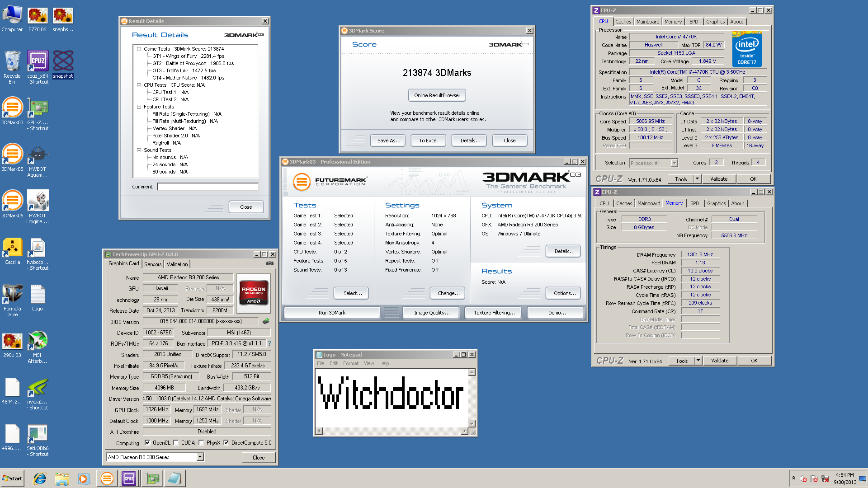
Task: Click the Start button
Action: pyautogui.click(x=12, y=479)
